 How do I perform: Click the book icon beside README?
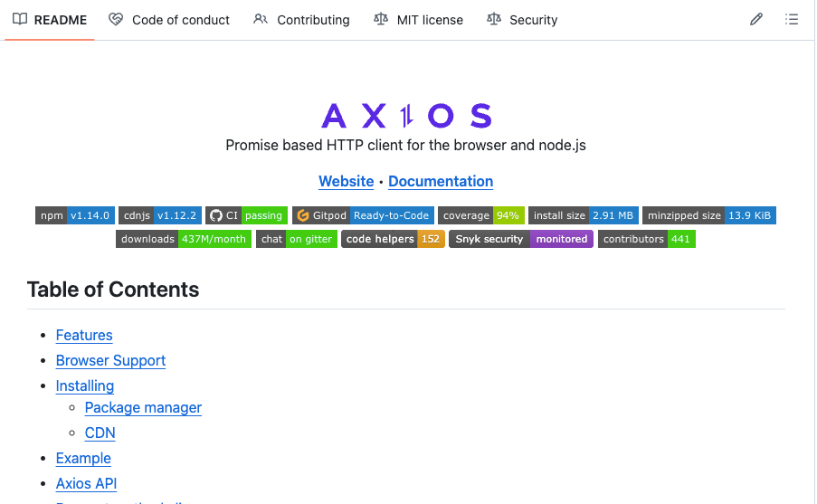[20, 19]
